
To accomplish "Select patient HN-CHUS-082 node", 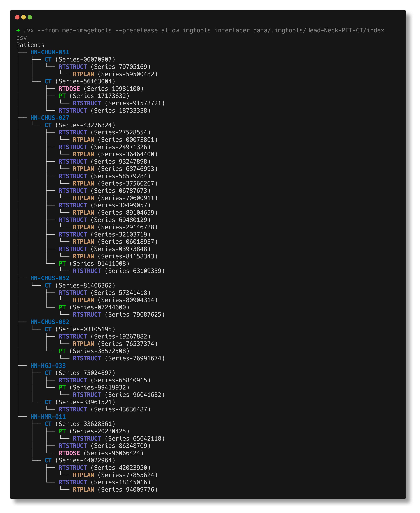I will pyautogui.click(x=50, y=322).
